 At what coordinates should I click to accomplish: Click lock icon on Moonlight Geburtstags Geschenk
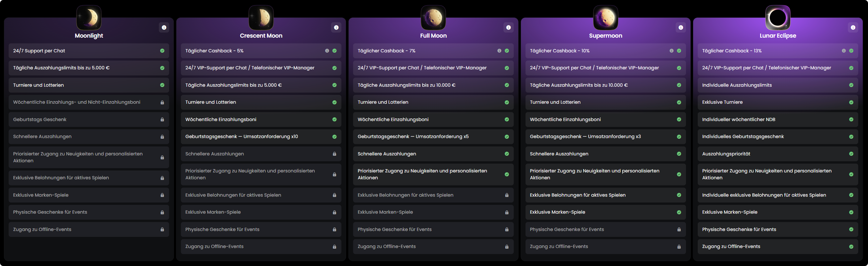tap(162, 120)
